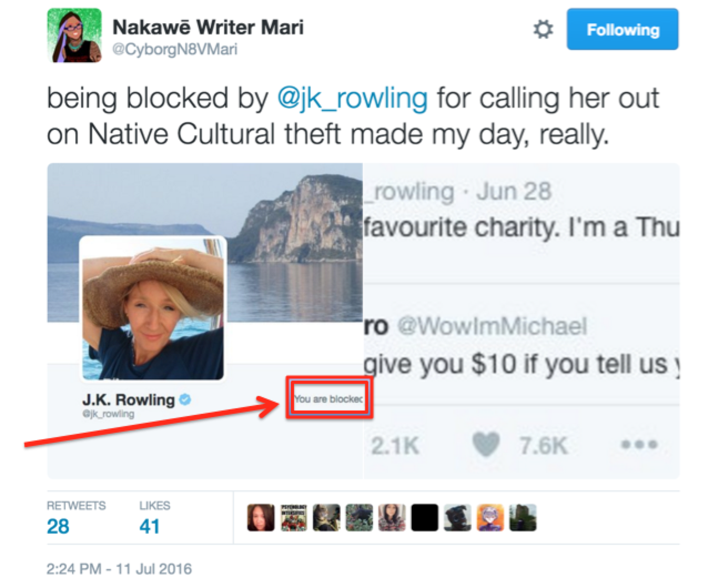The height and width of the screenshot is (588, 718).
Task: Click the grey heart icon in screenshot
Action: pyautogui.click(x=486, y=445)
